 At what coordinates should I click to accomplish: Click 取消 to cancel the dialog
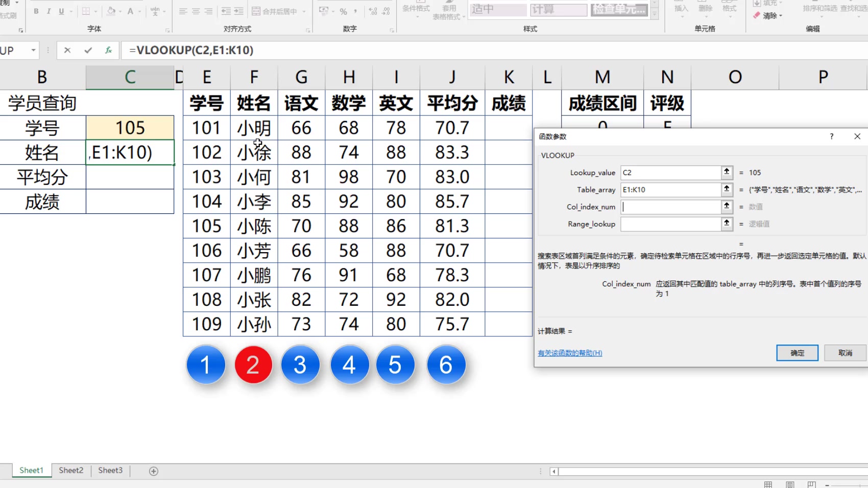point(845,353)
